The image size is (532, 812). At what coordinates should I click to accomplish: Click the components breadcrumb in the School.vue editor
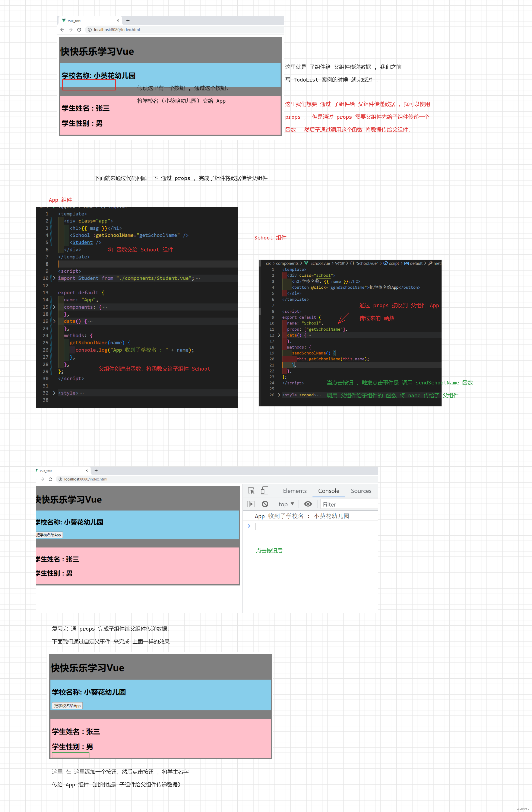pyautogui.click(x=287, y=263)
